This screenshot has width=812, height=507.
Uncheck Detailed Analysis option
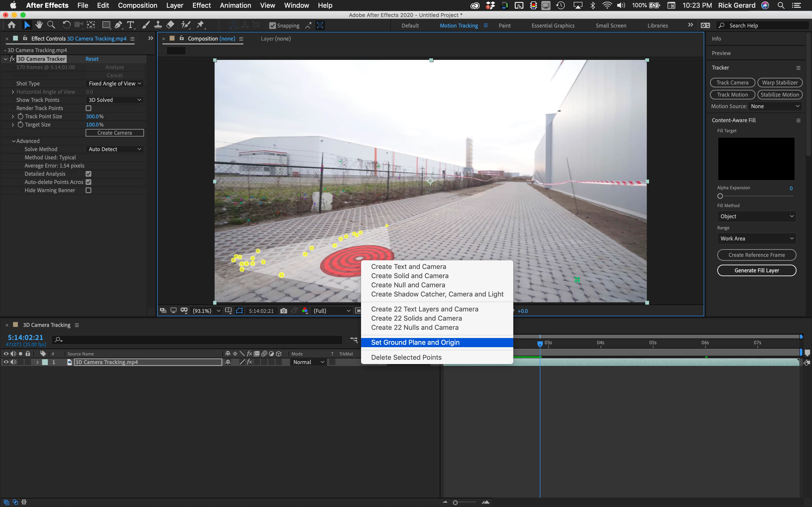(x=89, y=174)
